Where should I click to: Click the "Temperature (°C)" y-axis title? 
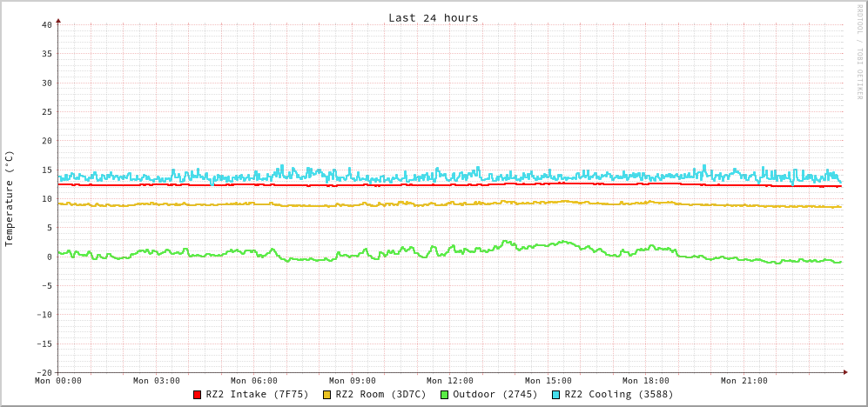click(10, 198)
